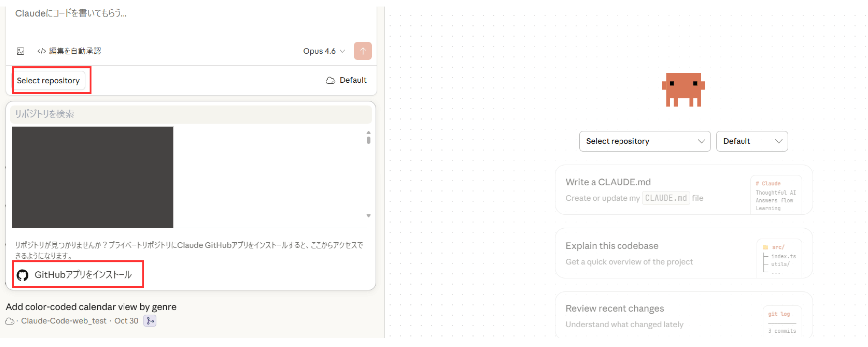Click the GitHub app install link text

(x=83, y=275)
